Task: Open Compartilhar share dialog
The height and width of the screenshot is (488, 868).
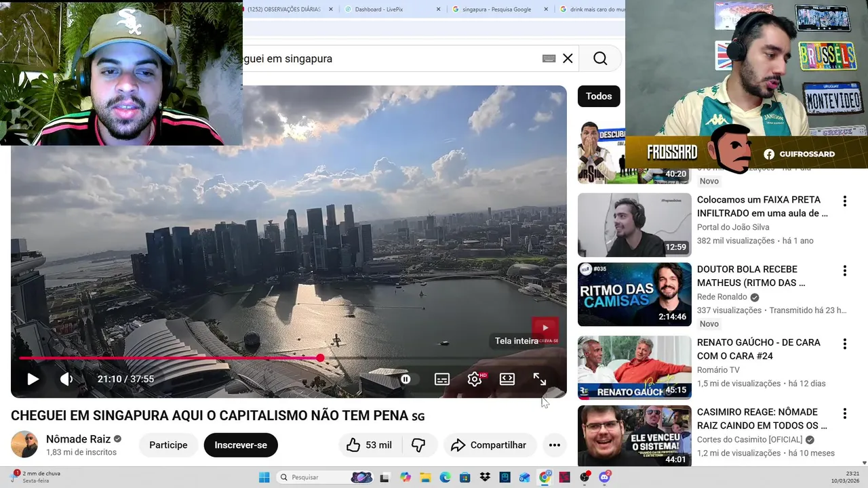Action: click(490, 445)
